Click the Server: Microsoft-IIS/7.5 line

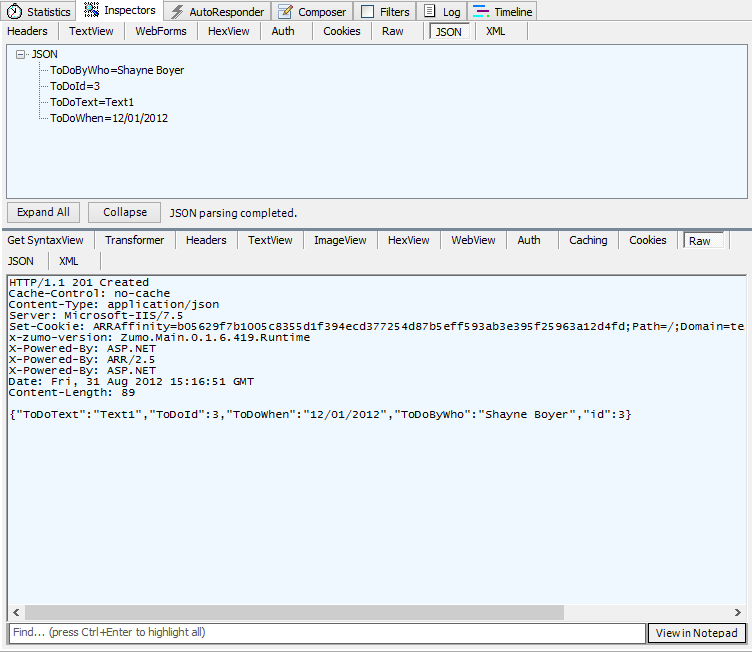(96, 315)
